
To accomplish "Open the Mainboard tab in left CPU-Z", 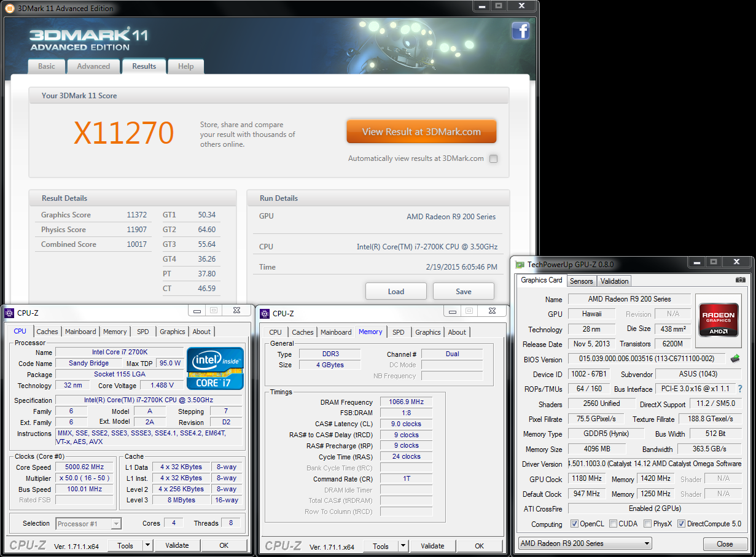I will [x=80, y=332].
